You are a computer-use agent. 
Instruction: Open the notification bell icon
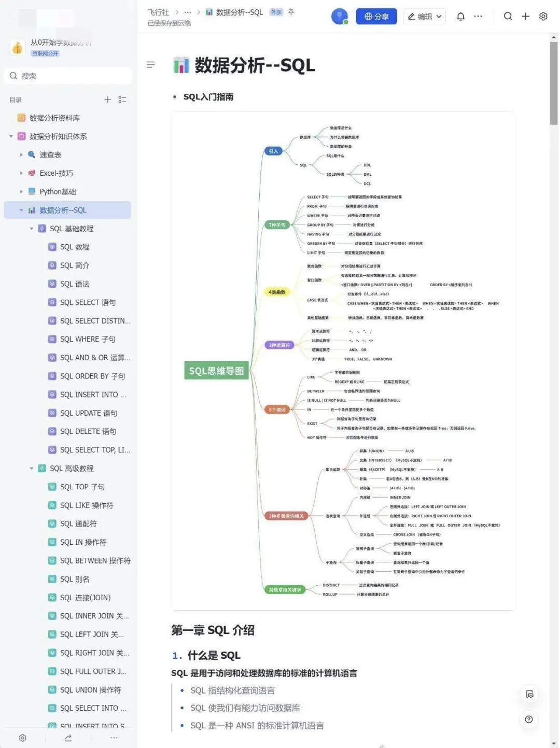click(460, 16)
